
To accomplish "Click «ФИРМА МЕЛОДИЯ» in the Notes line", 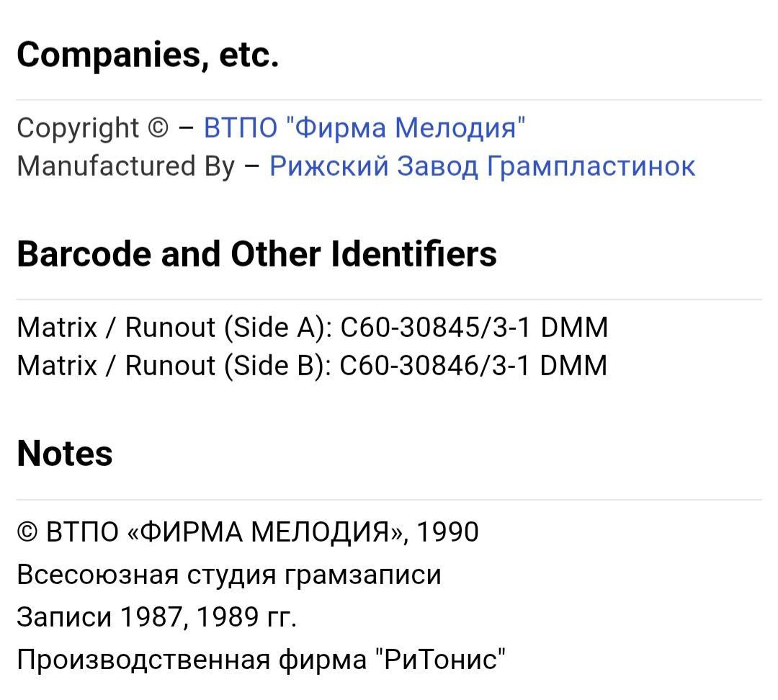I will click(x=266, y=531).
